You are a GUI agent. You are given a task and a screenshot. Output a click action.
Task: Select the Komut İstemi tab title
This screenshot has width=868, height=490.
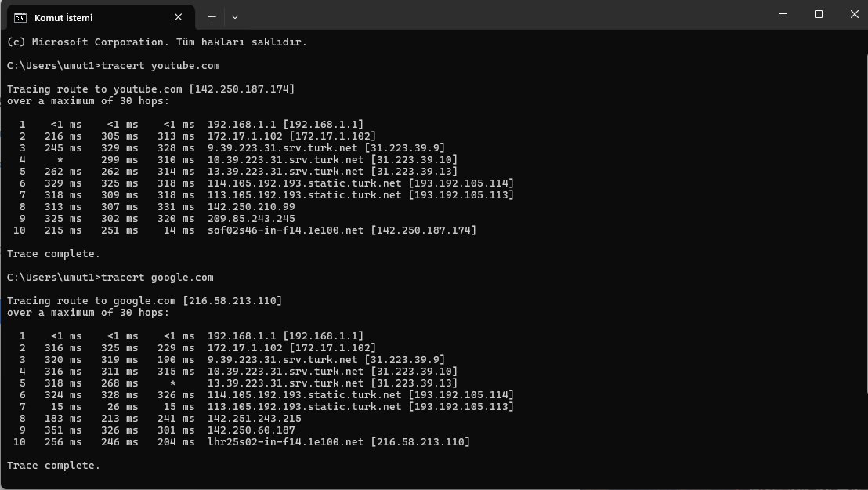[63, 18]
